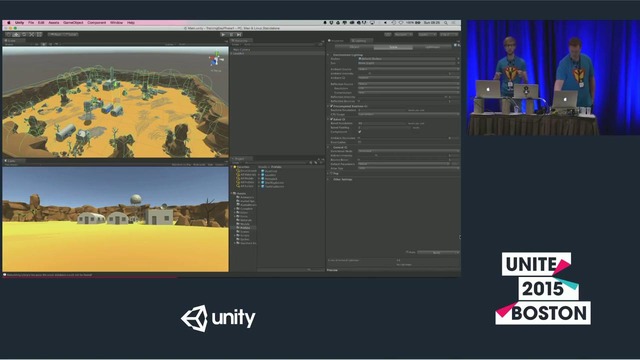Screen dimensions: 640x360
Task: Open the Sprites folder in Project tree
Action: [x=244, y=239]
